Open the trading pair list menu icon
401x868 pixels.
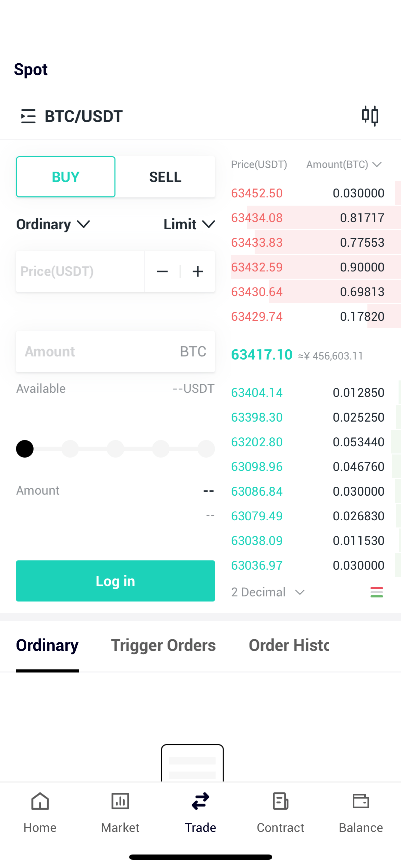click(x=28, y=116)
